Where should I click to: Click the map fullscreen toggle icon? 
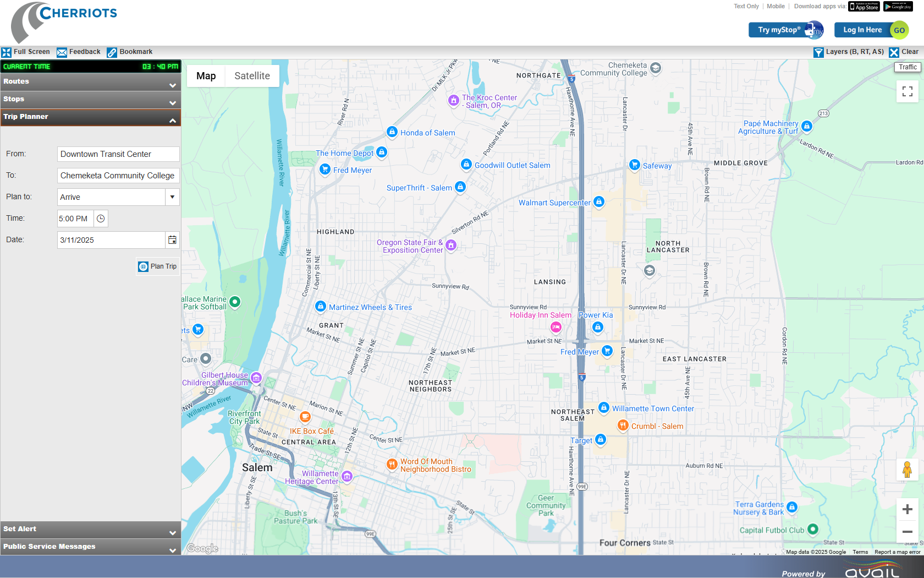point(907,91)
